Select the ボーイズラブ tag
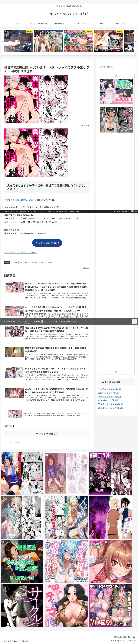The image size is (138, 644). pos(24,263)
